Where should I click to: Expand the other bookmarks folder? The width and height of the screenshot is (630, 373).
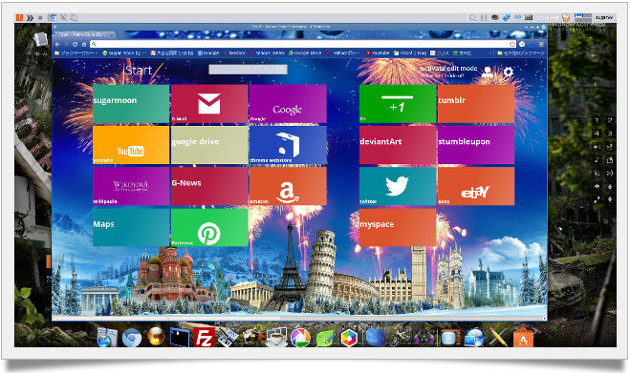tap(521, 53)
